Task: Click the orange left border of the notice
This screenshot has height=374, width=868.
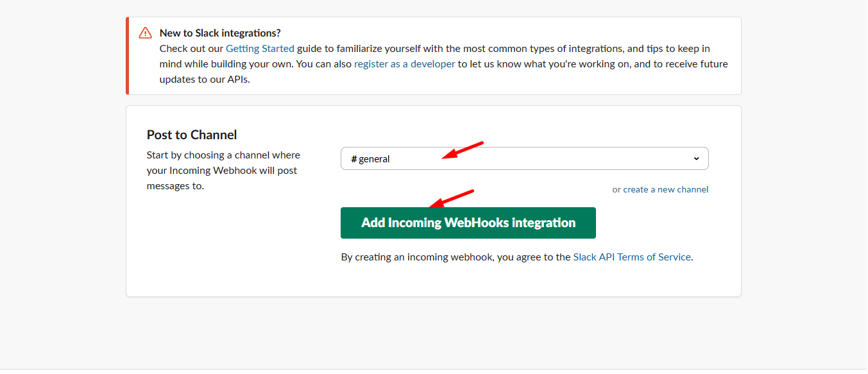Action: 128,56
